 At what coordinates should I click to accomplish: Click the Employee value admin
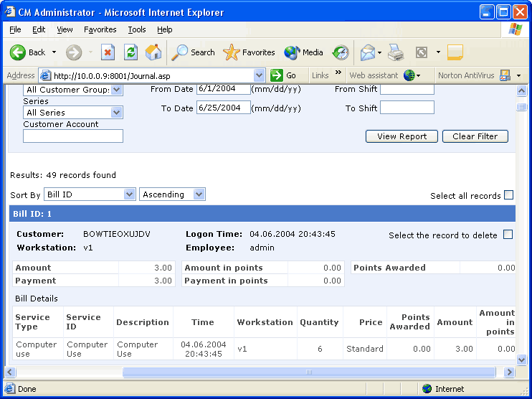point(262,248)
